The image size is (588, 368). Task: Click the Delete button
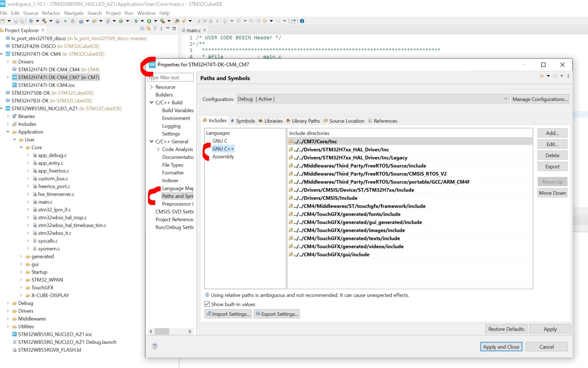pyautogui.click(x=552, y=155)
